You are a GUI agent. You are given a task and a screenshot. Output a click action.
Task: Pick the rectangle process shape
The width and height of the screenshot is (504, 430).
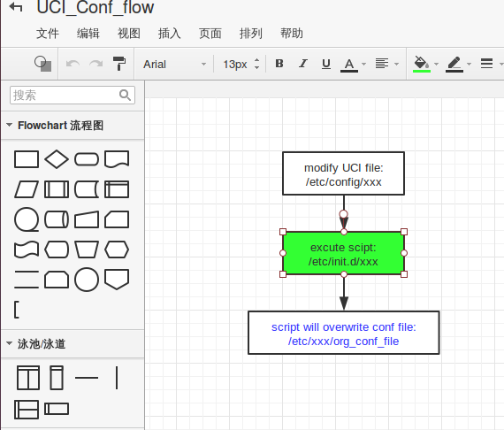coord(27,159)
